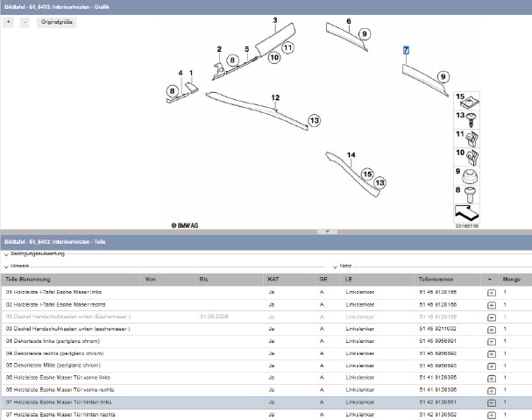Click callout 3 in the diagram
Screen dimensions: 532x420
pyautogui.click(x=275, y=20)
